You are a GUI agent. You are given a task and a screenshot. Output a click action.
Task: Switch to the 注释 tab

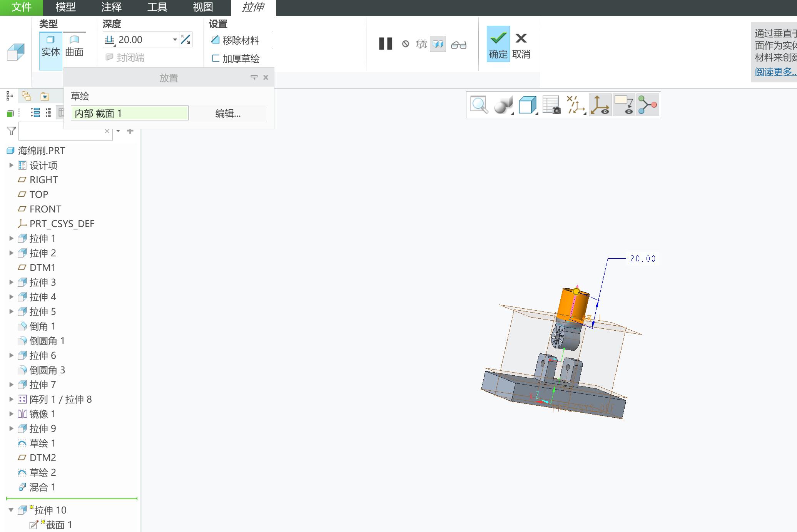click(112, 7)
